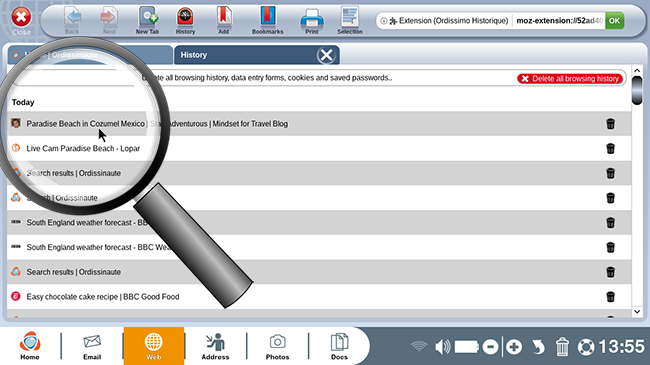The height and width of the screenshot is (365, 650).
Task: Click BBC favicon of first weather entry
Action: (x=16, y=222)
